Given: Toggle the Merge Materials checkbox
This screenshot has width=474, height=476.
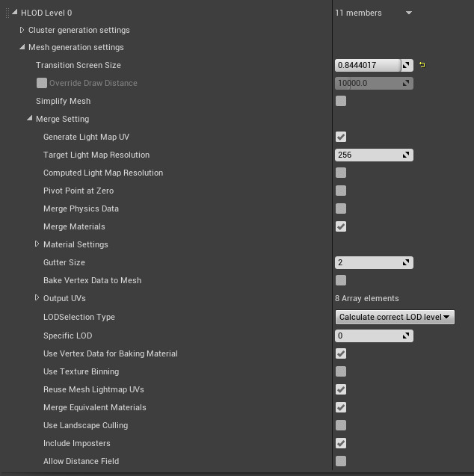Looking at the screenshot, I should click(341, 226).
